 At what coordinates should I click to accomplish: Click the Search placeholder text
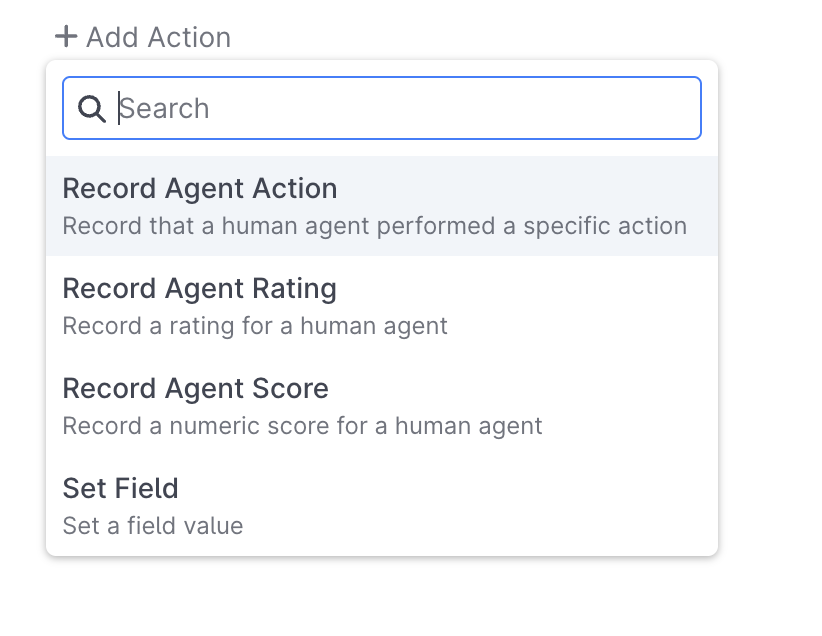click(164, 109)
